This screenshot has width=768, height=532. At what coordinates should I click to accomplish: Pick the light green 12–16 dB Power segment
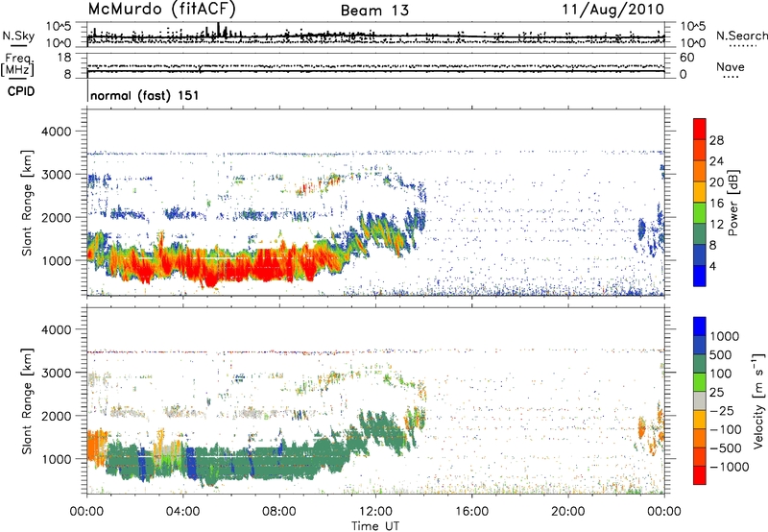tap(700, 213)
